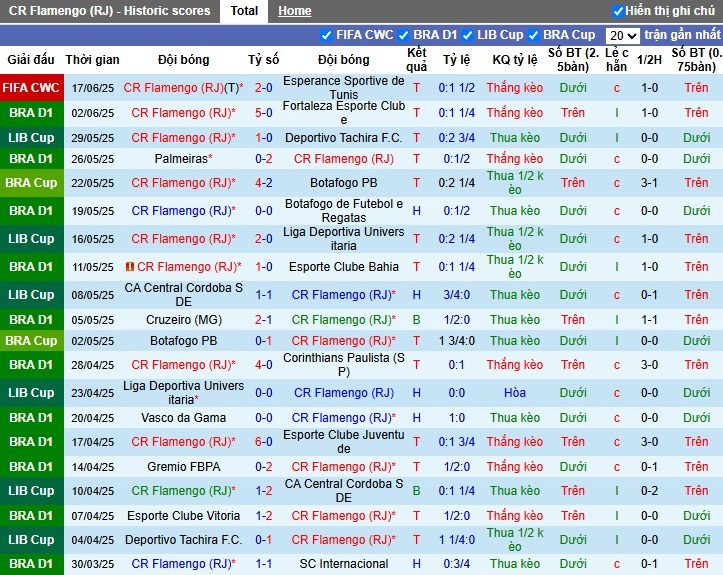Click the LIB Cup badge on 29/05/25
This screenshot has height=575, width=723.
pyautogui.click(x=32, y=138)
